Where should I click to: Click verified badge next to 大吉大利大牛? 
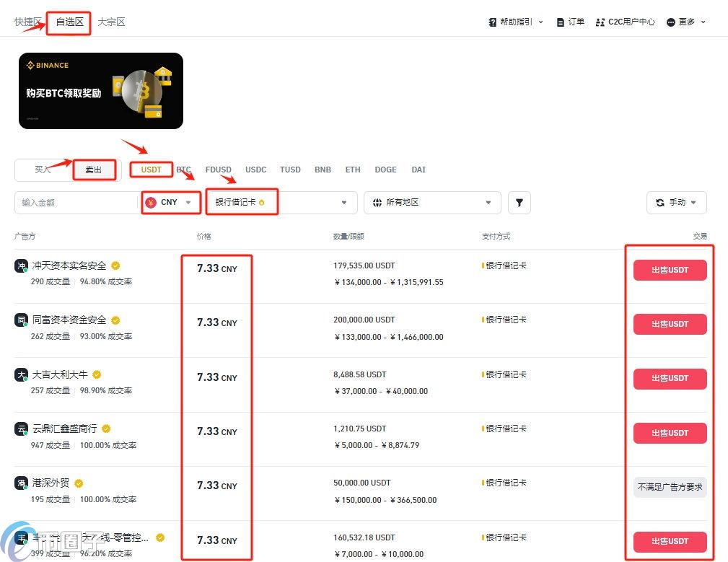pyautogui.click(x=97, y=374)
